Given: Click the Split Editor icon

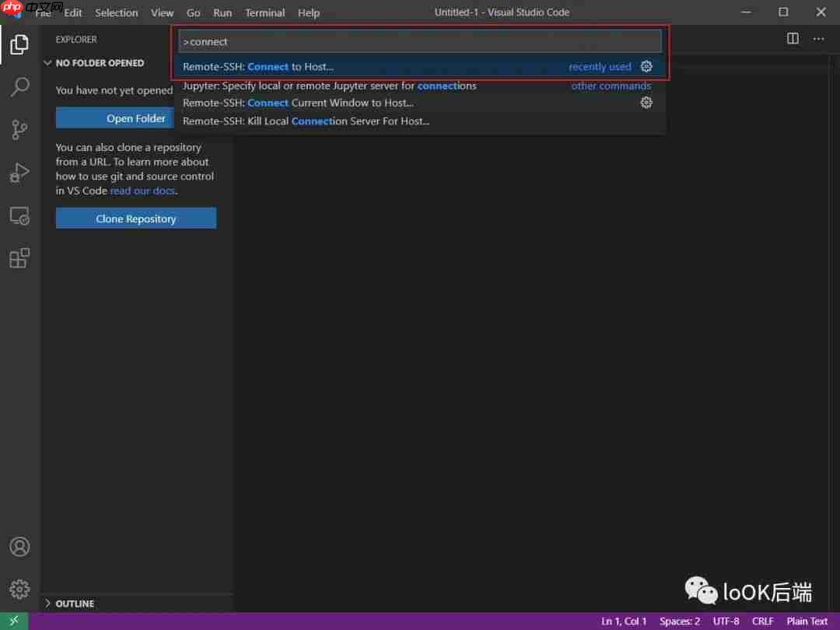Looking at the screenshot, I should (792, 37).
